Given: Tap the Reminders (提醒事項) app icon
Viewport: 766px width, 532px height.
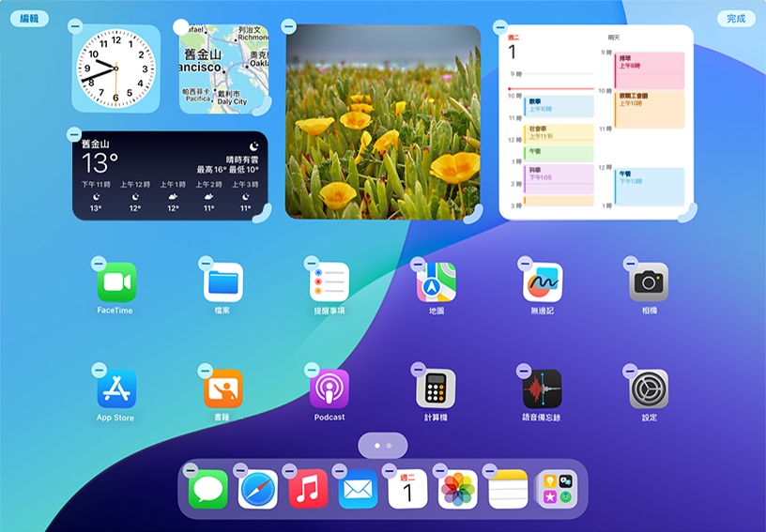Looking at the screenshot, I should click(x=329, y=282).
